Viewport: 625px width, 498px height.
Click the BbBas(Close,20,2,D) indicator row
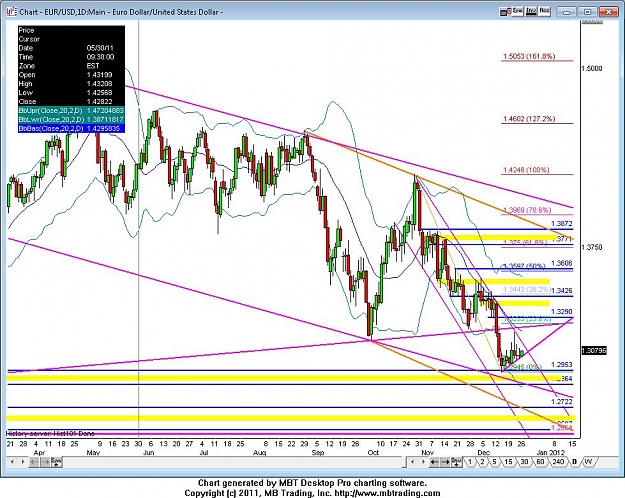71,128
